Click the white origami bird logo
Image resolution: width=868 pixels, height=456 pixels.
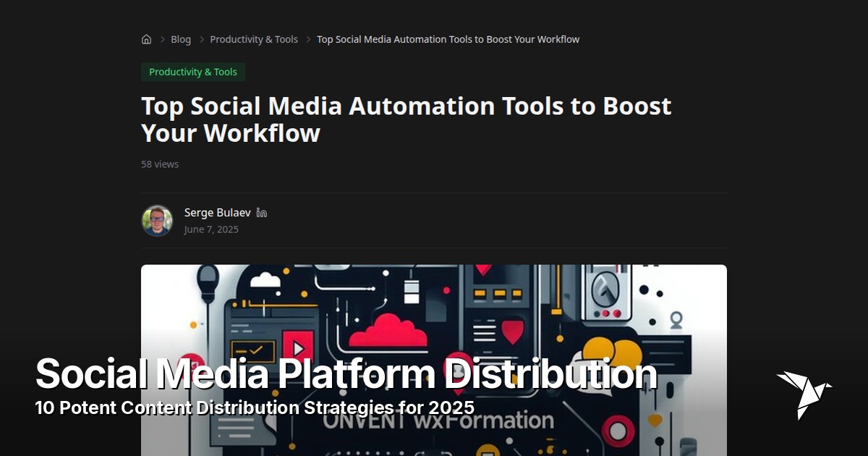(x=804, y=394)
